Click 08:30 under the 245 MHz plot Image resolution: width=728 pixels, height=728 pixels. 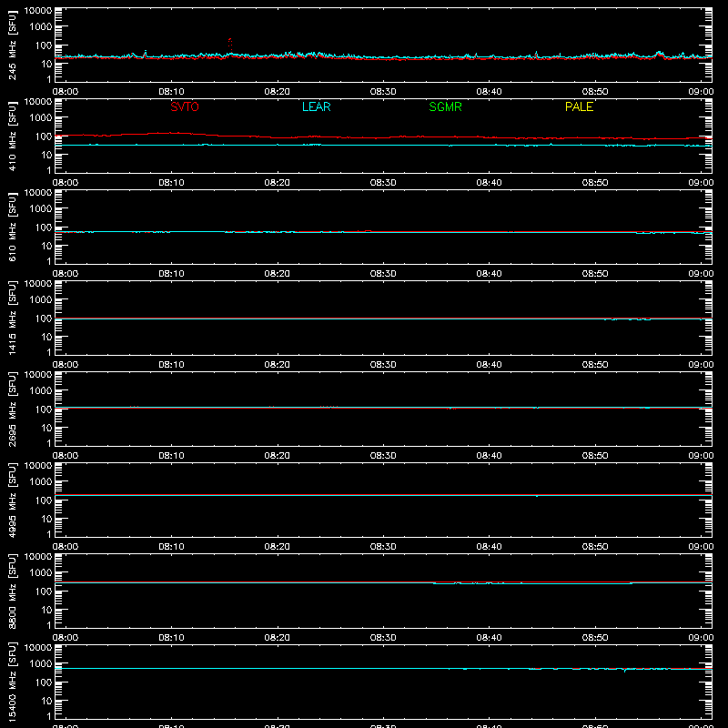point(383,92)
